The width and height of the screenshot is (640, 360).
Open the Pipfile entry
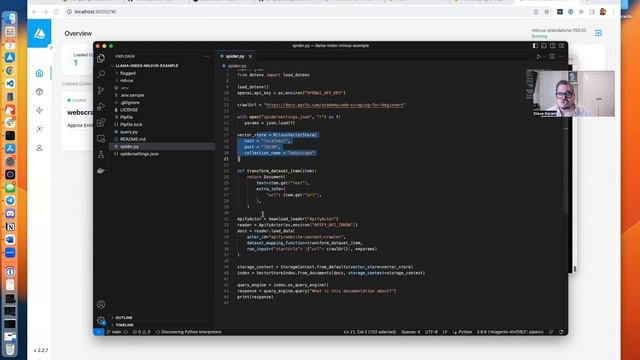[126, 117]
